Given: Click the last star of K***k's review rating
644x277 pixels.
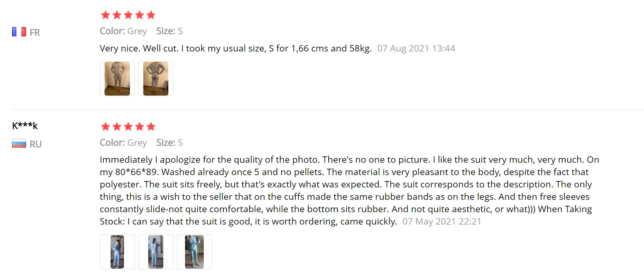Looking at the screenshot, I should click(151, 127).
